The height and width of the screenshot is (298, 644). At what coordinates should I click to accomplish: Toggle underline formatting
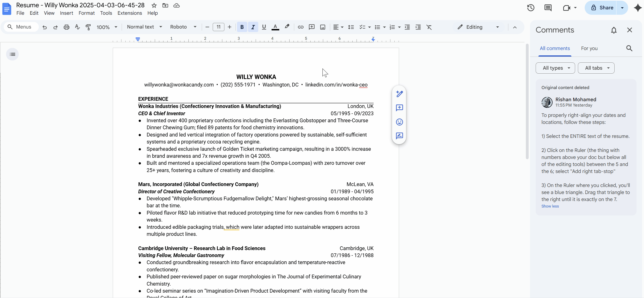[264, 27]
